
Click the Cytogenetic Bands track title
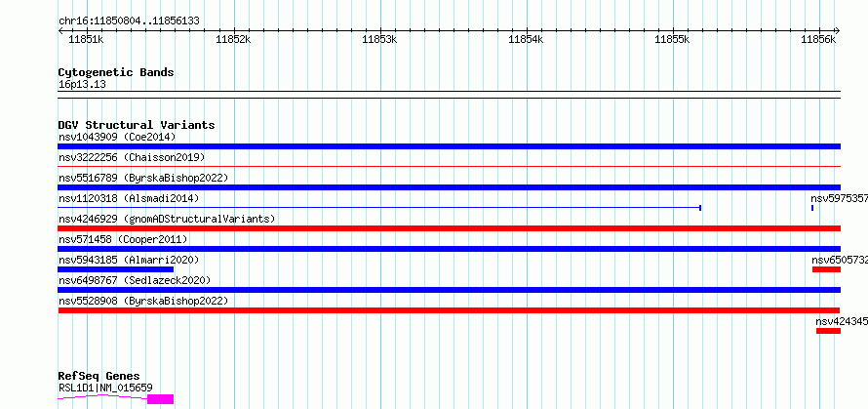(116, 72)
